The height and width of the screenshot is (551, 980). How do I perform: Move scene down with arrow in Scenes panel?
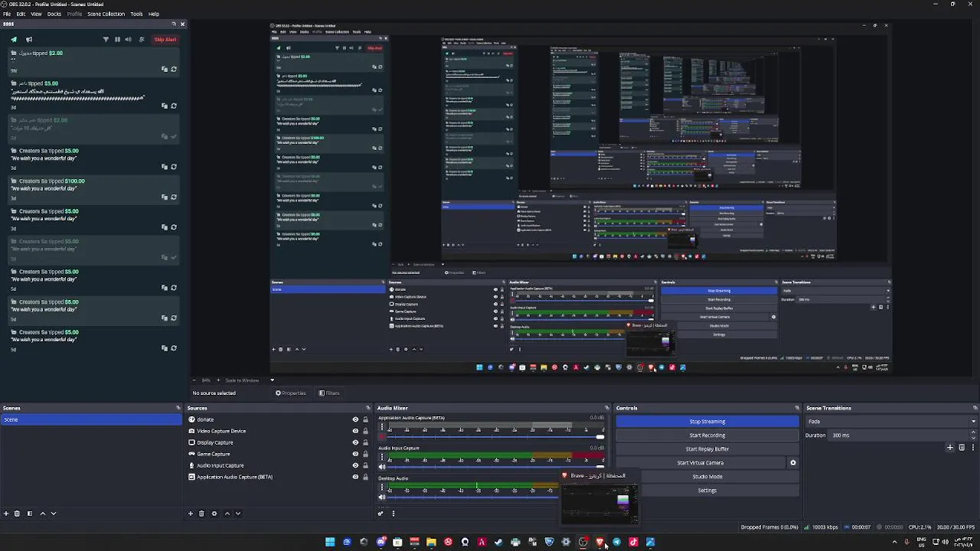53,514
